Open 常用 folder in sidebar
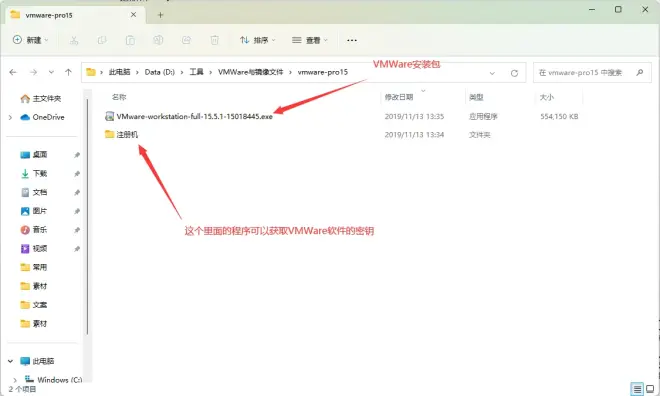Viewport: 660px width, 396px height. click(34, 267)
